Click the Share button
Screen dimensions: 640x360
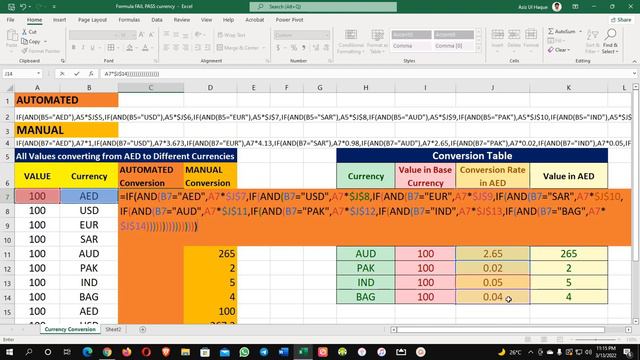click(621, 20)
